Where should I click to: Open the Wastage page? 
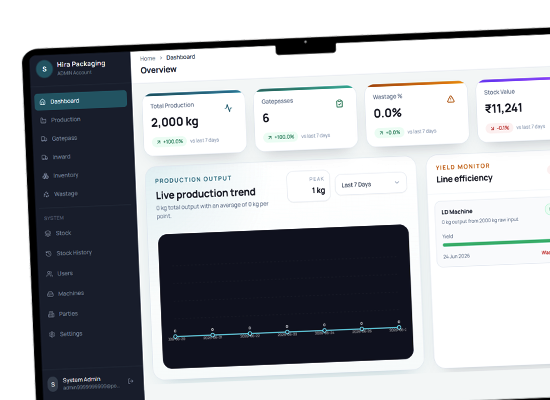pos(84,194)
